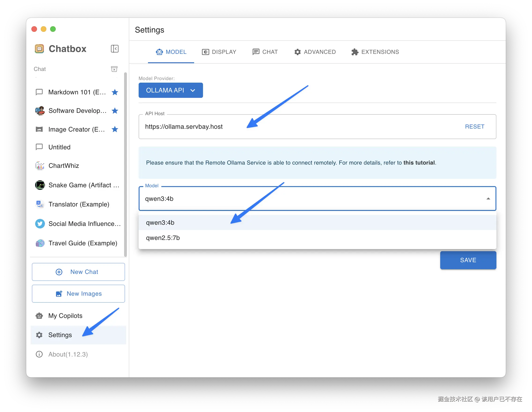Expand the OLLAMA API provider dropdown
This screenshot has width=532, height=412.
click(x=170, y=90)
